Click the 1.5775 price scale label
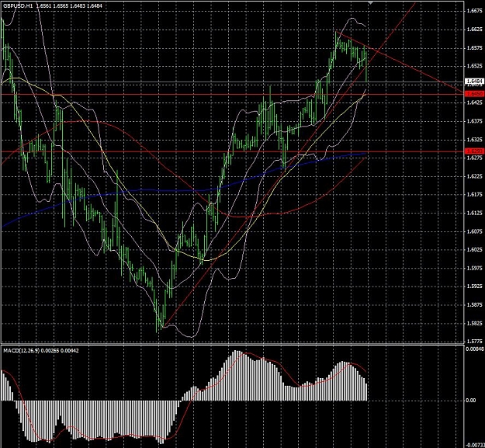Viewport: 485px width, 448px height. 475,342
